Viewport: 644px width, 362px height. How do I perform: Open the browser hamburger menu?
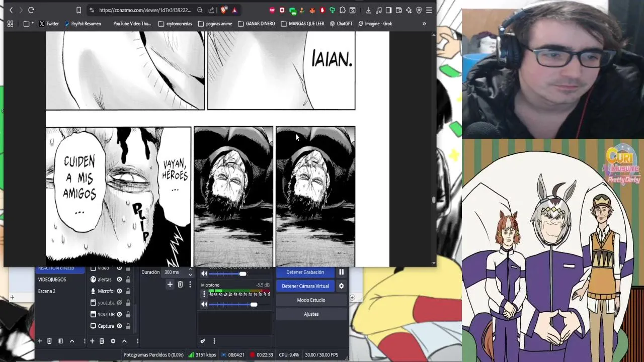pyautogui.click(x=429, y=10)
